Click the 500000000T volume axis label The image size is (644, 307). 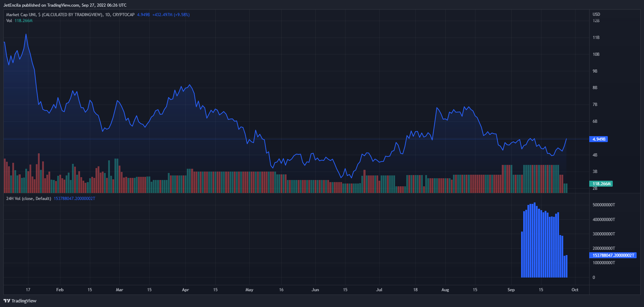click(x=604, y=205)
